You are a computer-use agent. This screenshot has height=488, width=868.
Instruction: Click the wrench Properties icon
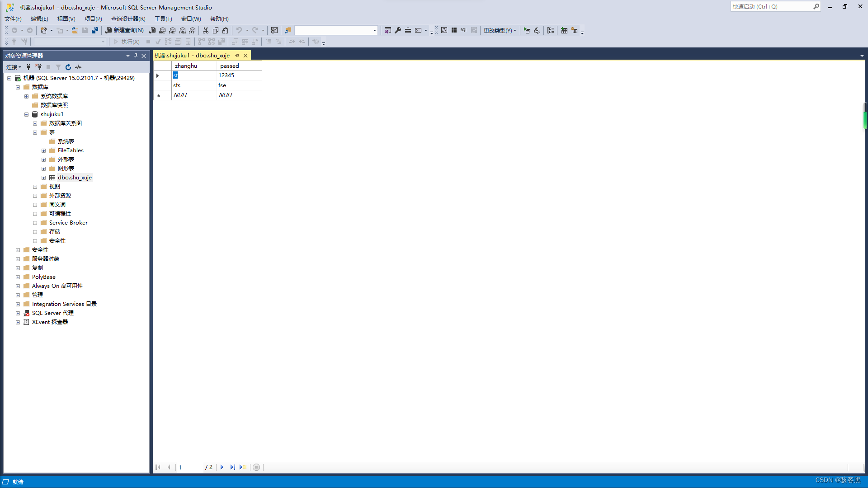point(398,30)
